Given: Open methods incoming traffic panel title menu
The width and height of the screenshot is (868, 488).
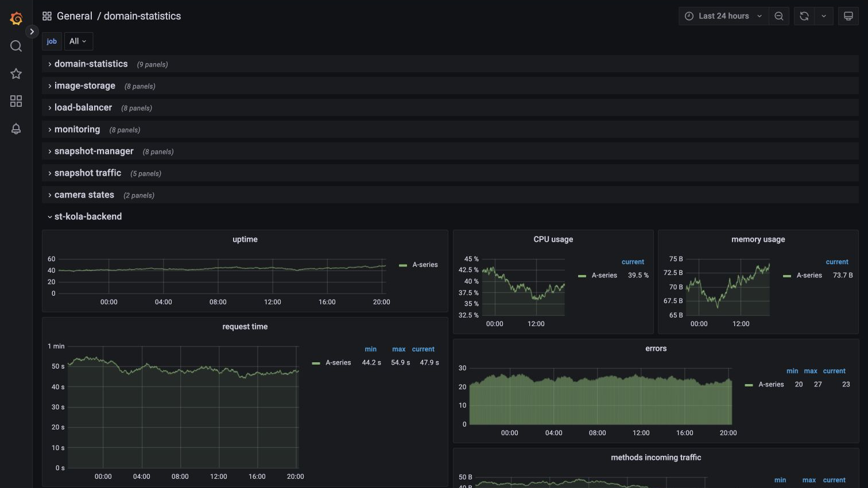Looking at the screenshot, I should (656, 458).
